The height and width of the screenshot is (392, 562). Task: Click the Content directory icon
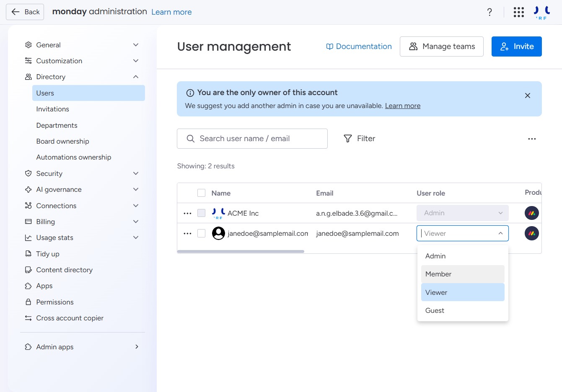(28, 270)
